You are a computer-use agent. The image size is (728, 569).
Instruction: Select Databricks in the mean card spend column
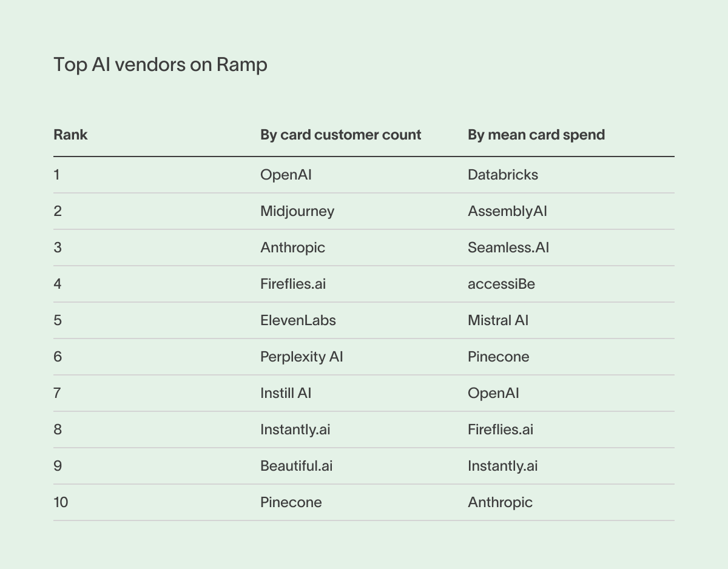click(x=502, y=175)
